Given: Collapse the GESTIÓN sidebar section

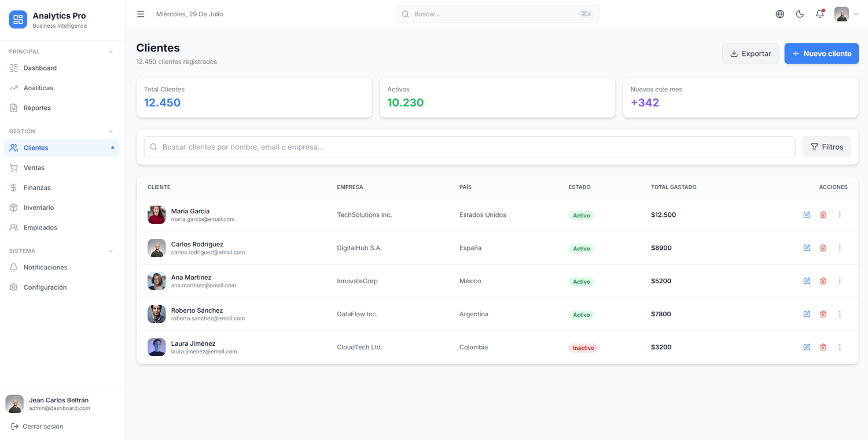Looking at the screenshot, I should [x=111, y=131].
